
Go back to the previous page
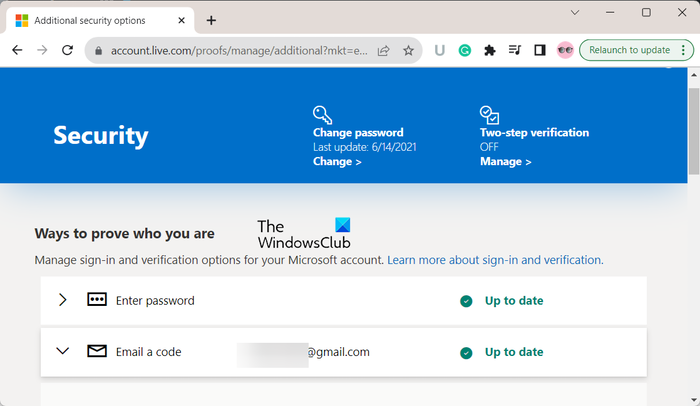(18, 50)
